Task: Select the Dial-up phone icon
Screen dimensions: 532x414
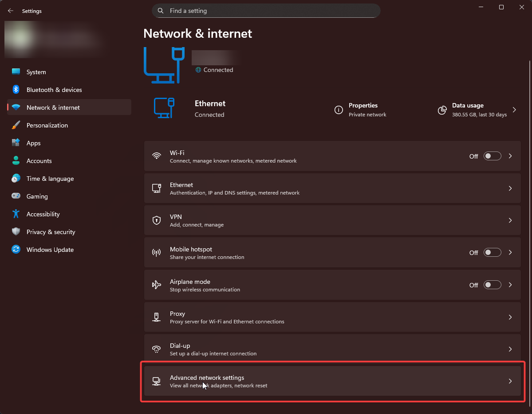Action: point(157,349)
